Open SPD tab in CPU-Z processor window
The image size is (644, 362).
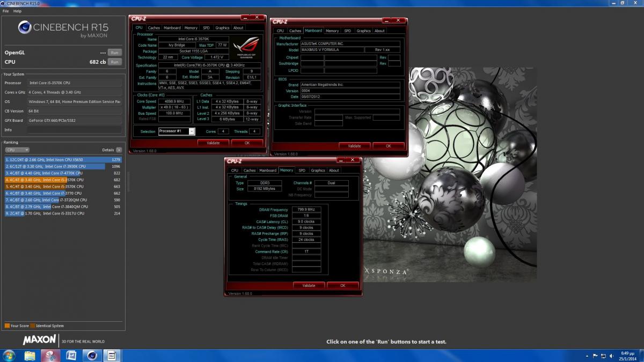click(207, 28)
